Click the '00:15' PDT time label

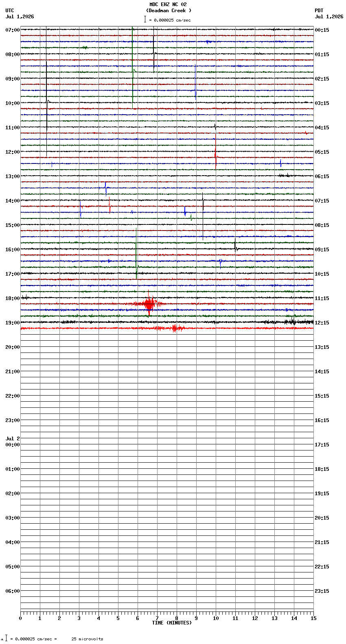tap(322, 30)
